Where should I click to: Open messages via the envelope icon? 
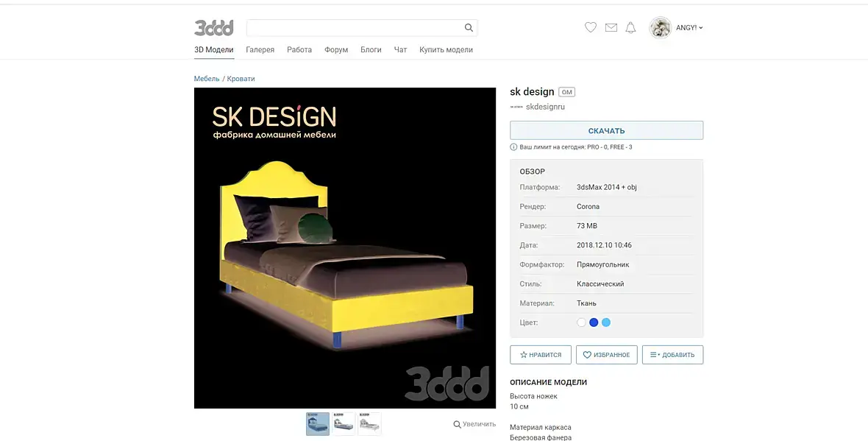tap(611, 28)
